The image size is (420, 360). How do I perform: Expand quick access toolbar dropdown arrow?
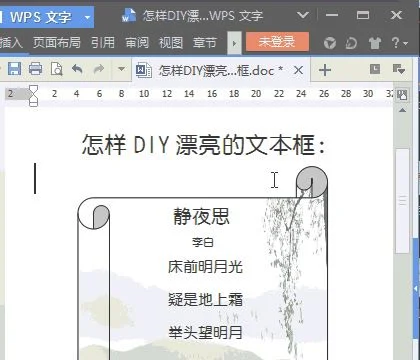coord(122,69)
